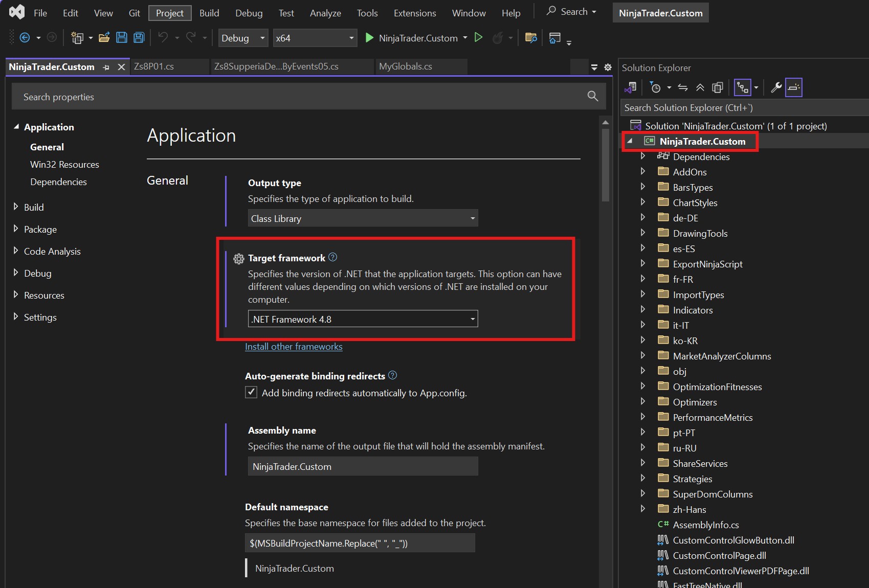Toggle Preview Selected Items button
869x588 pixels.
click(793, 87)
